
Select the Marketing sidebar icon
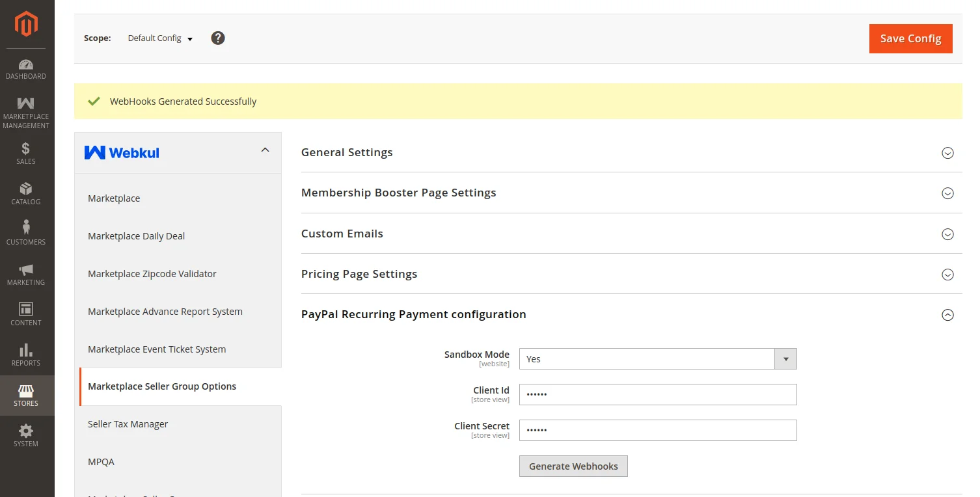[26, 274]
